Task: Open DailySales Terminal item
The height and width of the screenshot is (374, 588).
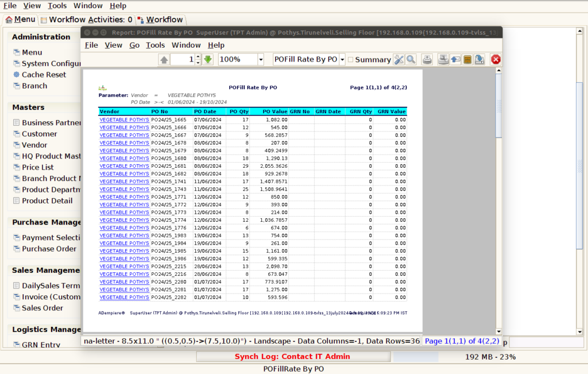Action: [47, 286]
